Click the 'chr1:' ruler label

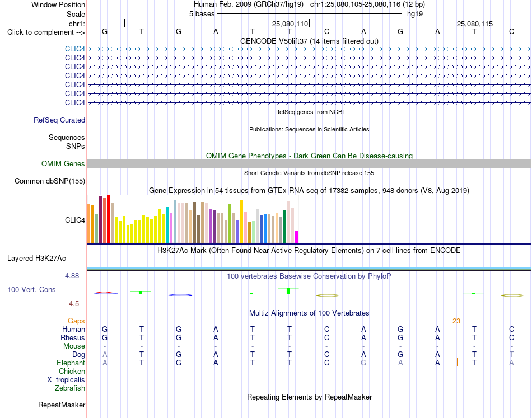pos(77,24)
